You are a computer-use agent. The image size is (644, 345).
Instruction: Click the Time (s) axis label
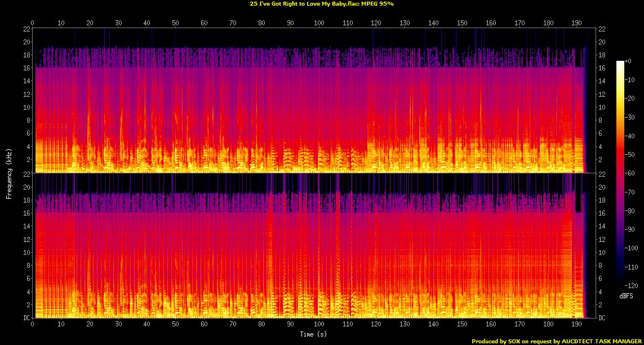click(x=314, y=334)
